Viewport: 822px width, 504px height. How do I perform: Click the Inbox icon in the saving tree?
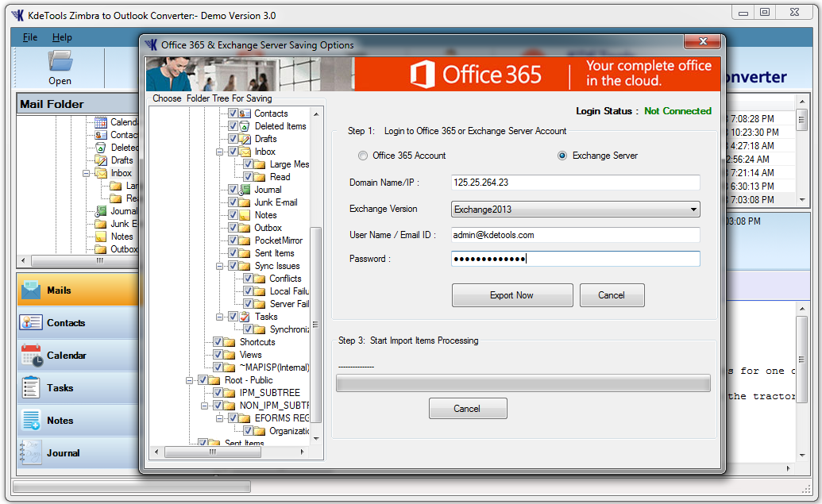coord(245,152)
